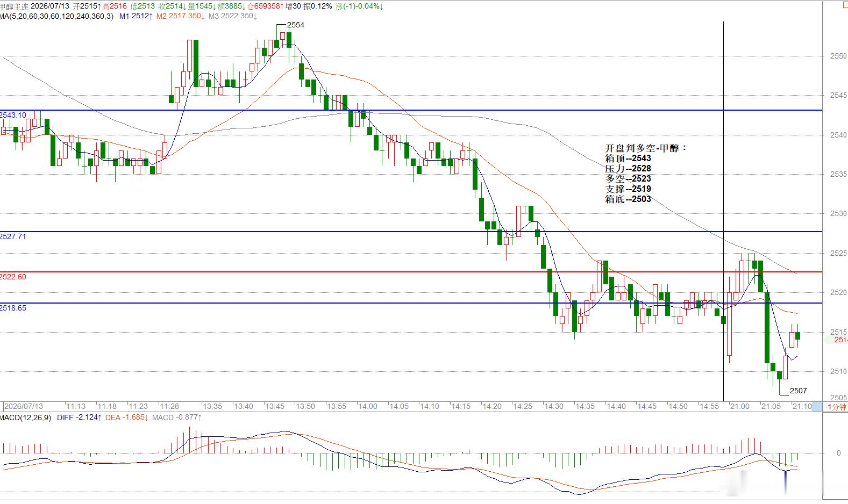
Task: Click the 11:28 time axis label
Action: tap(170, 406)
